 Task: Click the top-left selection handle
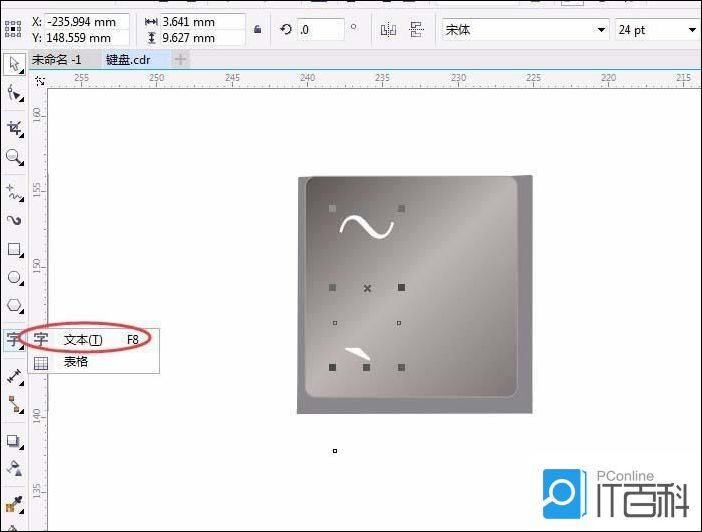332,209
